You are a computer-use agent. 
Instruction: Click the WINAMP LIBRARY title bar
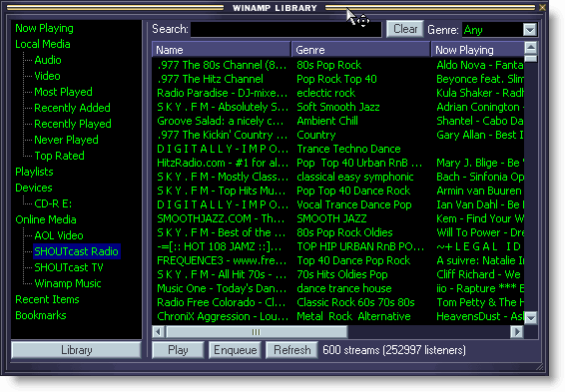pyautogui.click(x=275, y=8)
